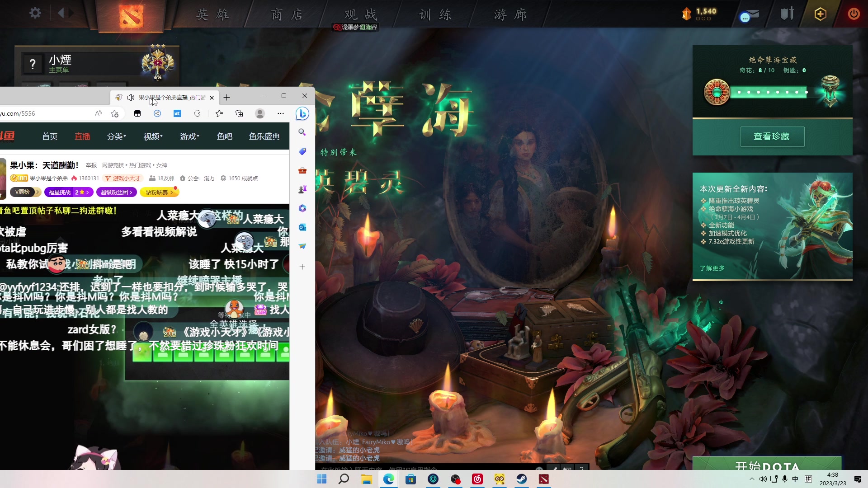
Task: Select 直播 in Douyu nav
Action: 82,136
